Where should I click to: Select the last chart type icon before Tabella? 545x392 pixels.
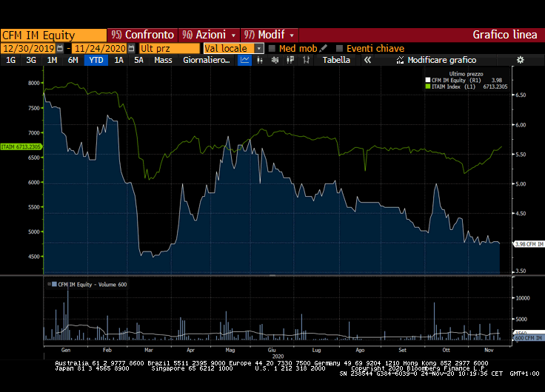click(306, 60)
